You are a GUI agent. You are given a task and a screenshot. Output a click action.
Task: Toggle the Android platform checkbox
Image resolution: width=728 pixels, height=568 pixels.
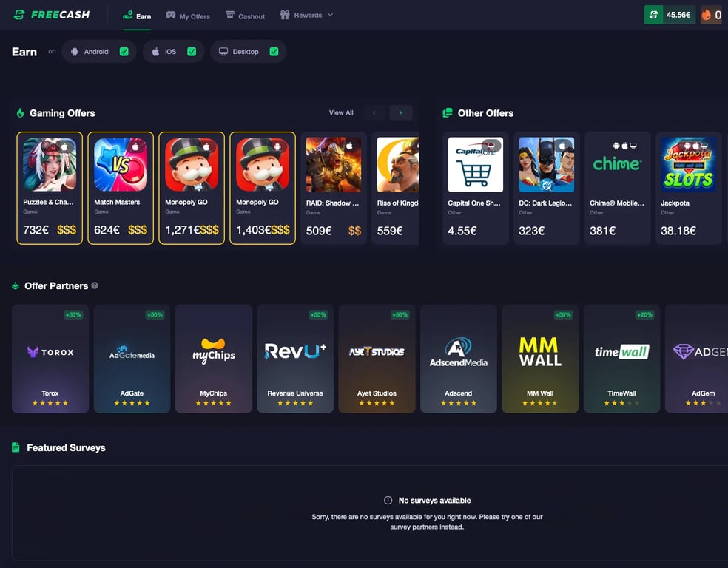(x=124, y=52)
